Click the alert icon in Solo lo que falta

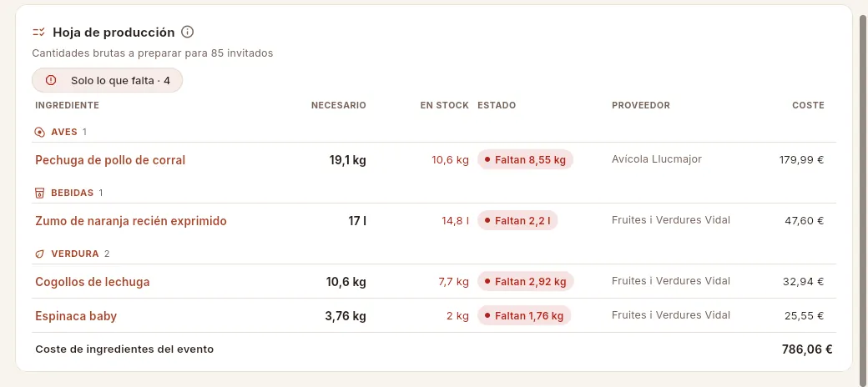point(51,80)
